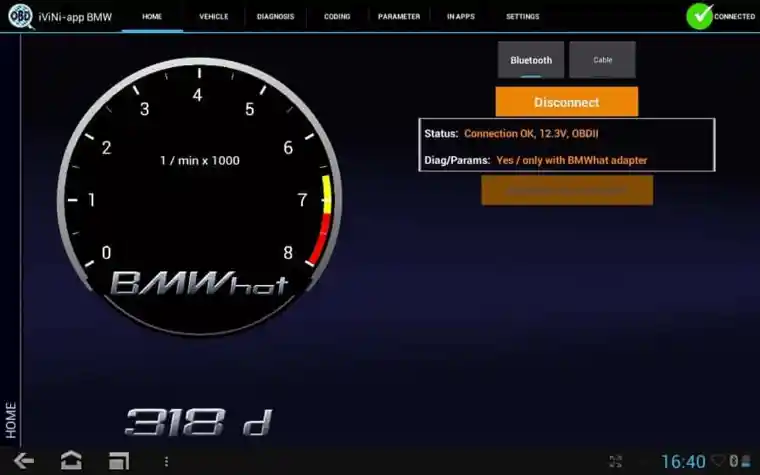Open the HOME tab
Screen dimensions: 760x475
point(152,16)
